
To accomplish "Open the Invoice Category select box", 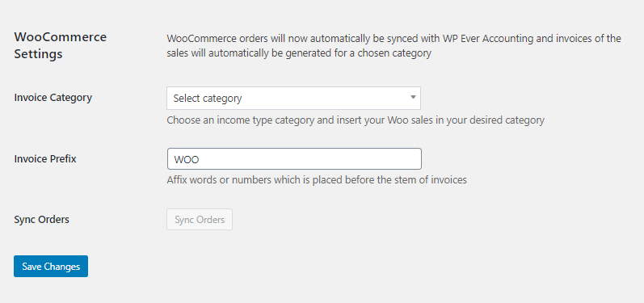I will coord(293,98).
